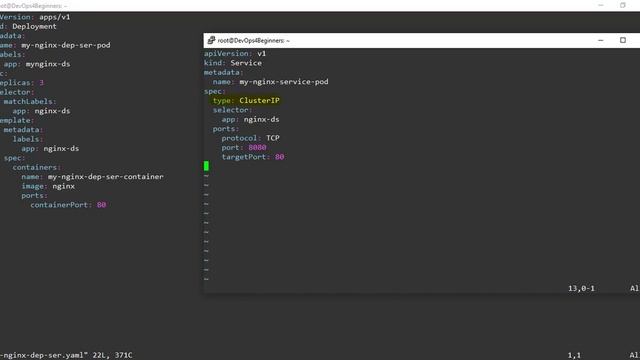Click 'apps/v1' in the background window
The width and height of the screenshot is (640, 360).
click(x=55, y=17)
